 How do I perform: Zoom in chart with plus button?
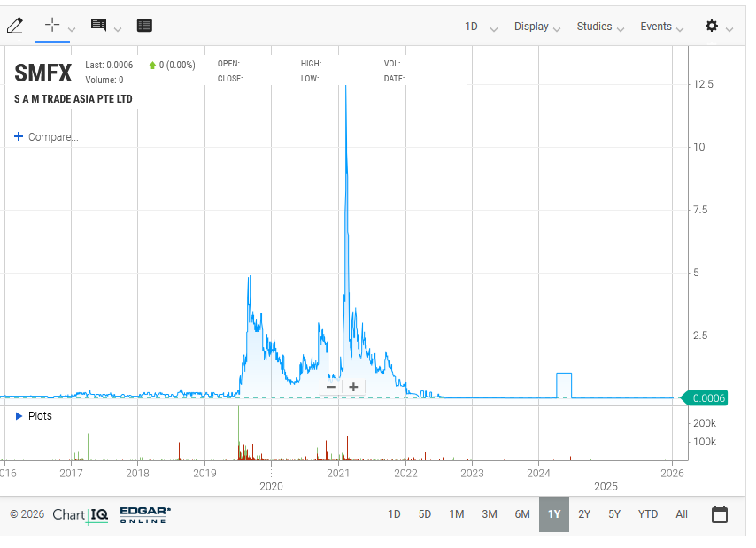point(353,387)
